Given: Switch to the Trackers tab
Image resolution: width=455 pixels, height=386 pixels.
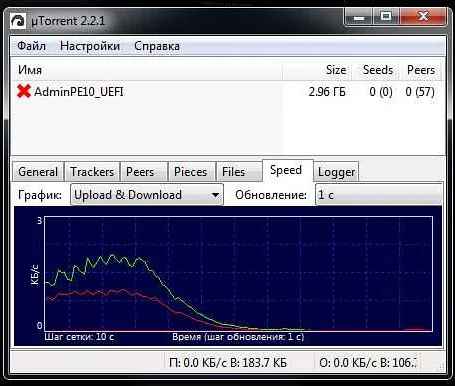Looking at the screenshot, I should point(92,172).
